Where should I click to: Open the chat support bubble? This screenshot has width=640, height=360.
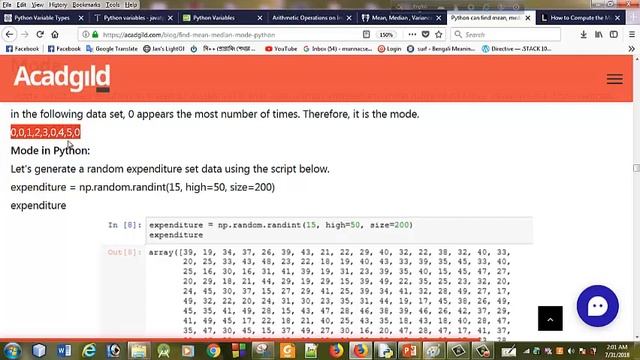coord(598,306)
